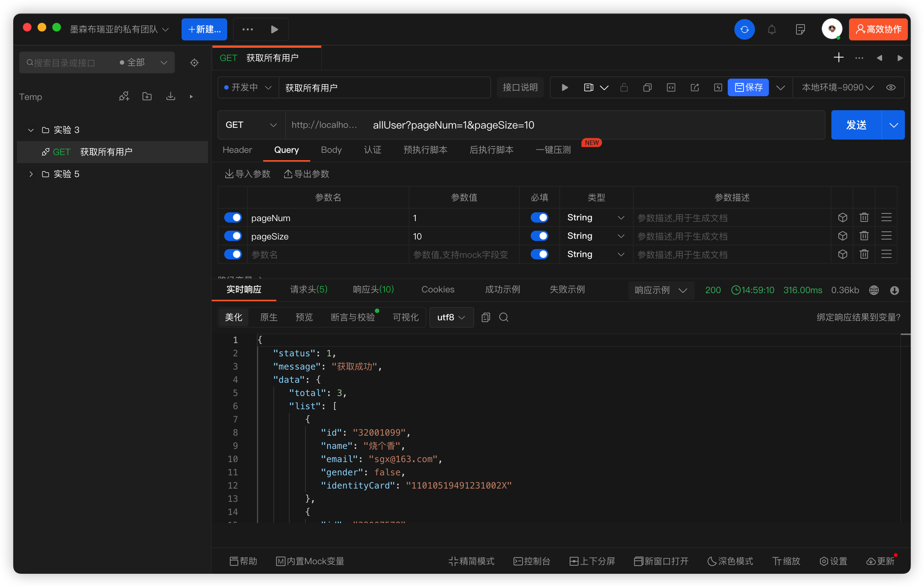Screen dimensions: 924x587
Task: Click the blue sync refresh icon
Action: coord(744,29)
